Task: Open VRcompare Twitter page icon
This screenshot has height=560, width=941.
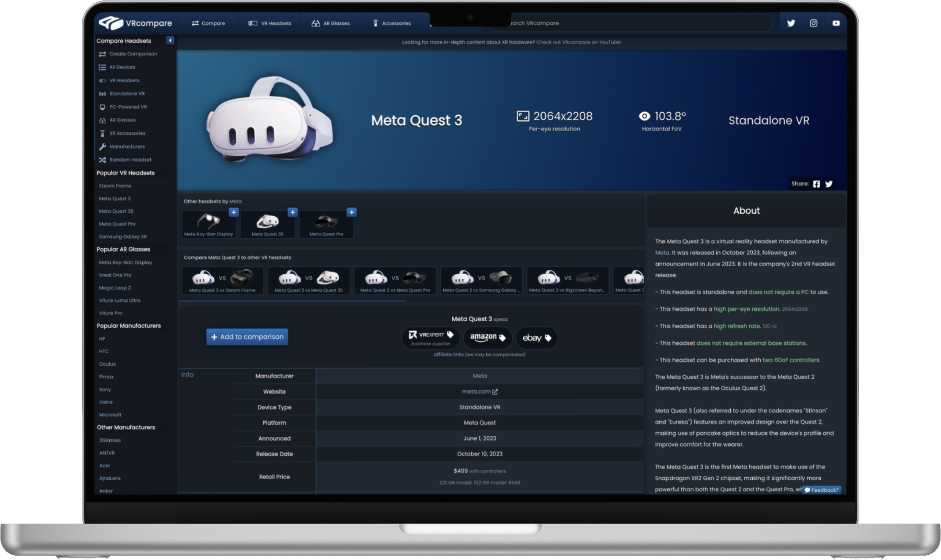Action: coord(791,23)
